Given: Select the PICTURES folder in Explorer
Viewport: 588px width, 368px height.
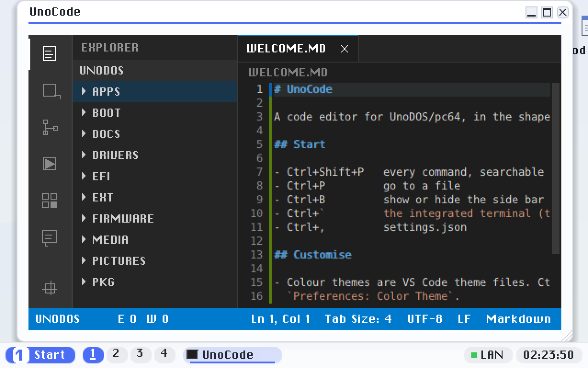Looking at the screenshot, I should 155,261.
